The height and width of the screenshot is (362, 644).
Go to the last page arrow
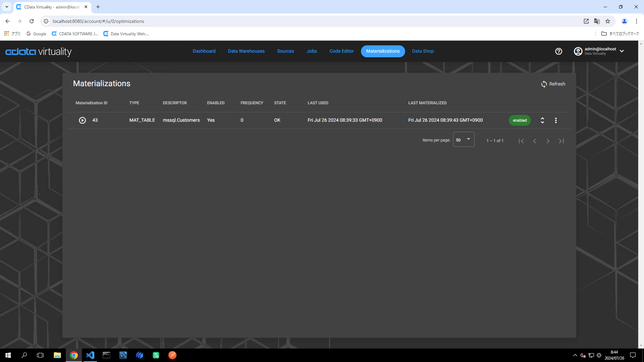point(561,141)
